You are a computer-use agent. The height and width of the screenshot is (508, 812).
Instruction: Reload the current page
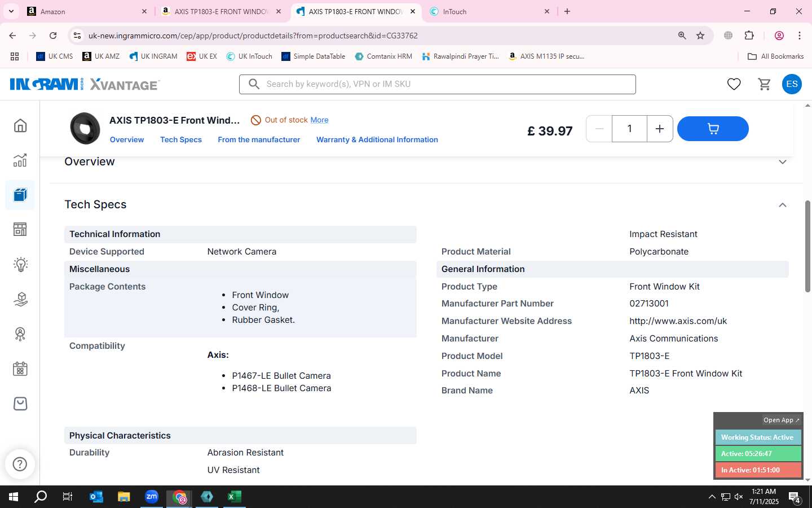pyautogui.click(x=53, y=36)
